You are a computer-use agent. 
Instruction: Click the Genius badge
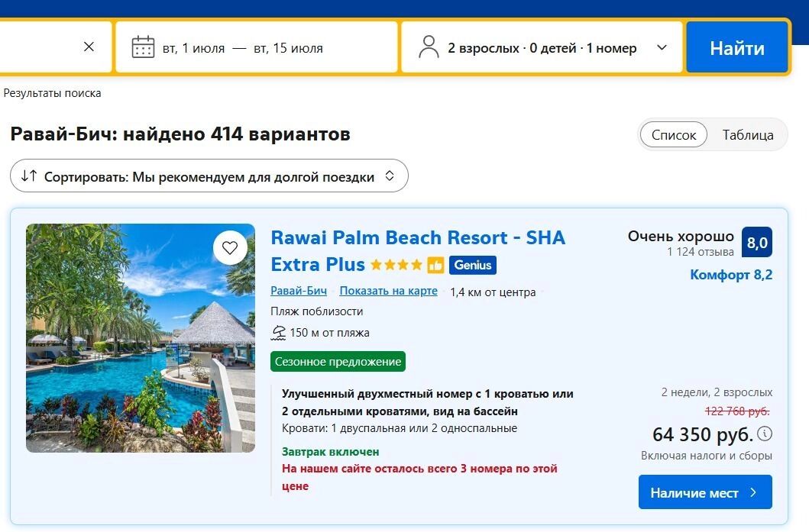(x=473, y=265)
